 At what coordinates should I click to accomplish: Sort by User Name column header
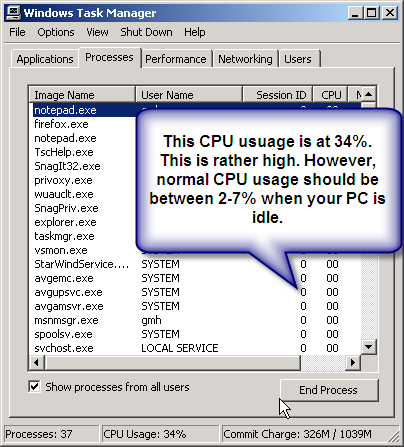(x=189, y=95)
